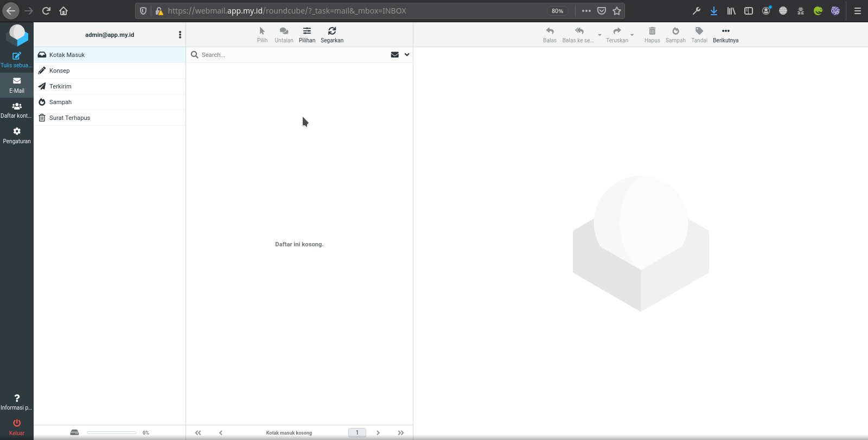The height and width of the screenshot is (440, 868).
Task: Open browser library icon
Action: tap(731, 11)
